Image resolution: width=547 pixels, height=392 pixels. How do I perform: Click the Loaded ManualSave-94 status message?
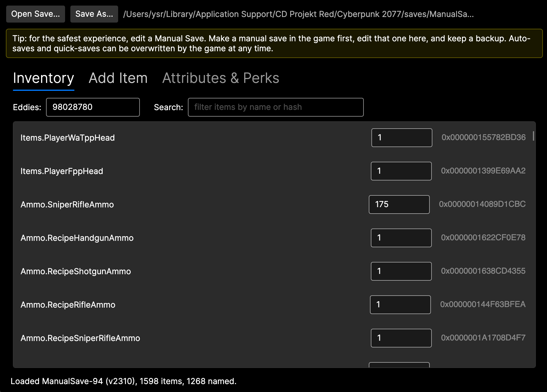click(123, 381)
